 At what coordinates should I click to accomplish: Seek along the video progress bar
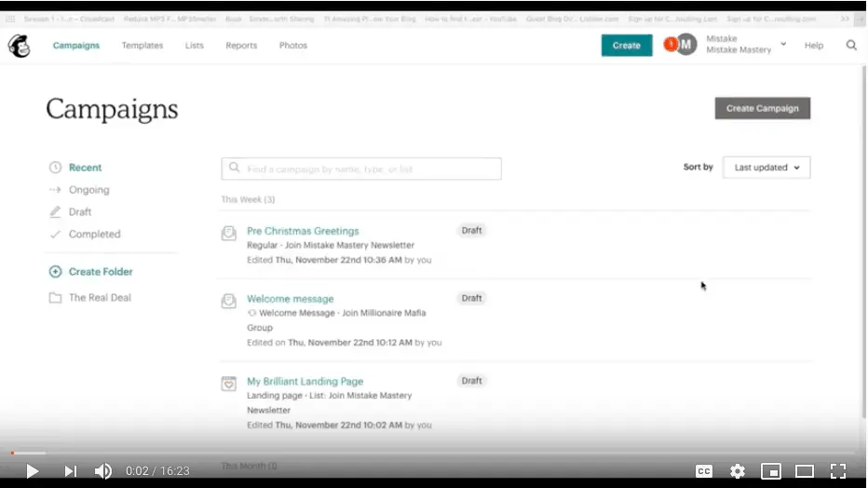[433, 454]
